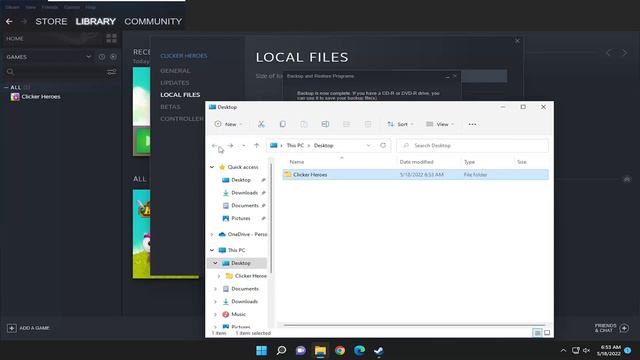
Task: Switch to details view layout icon
Action: 537,333
